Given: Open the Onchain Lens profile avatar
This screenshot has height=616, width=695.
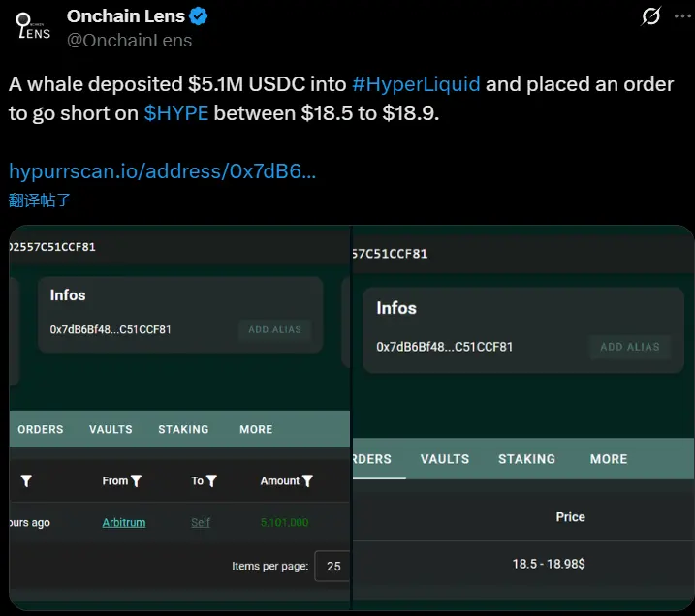Looking at the screenshot, I should click(x=33, y=26).
